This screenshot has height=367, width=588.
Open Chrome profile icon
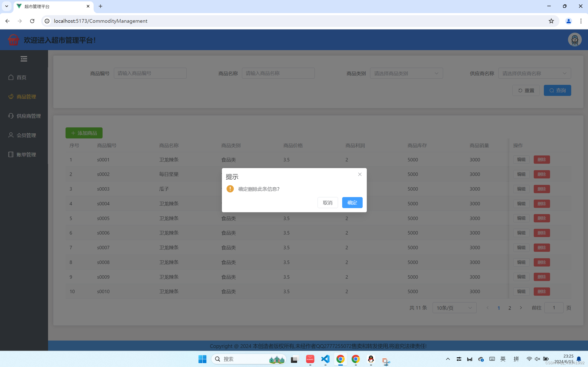pos(568,21)
